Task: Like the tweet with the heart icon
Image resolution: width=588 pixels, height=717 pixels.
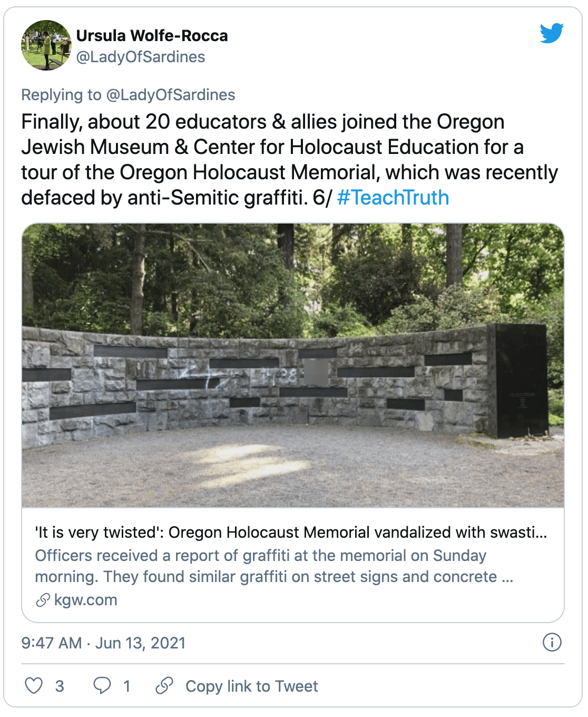Action: pos(34,685)
